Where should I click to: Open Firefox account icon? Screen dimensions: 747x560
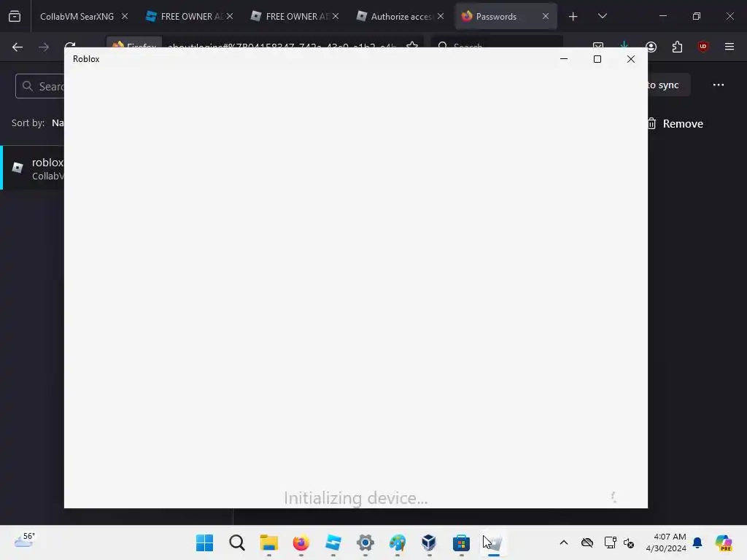click(651, 47)
